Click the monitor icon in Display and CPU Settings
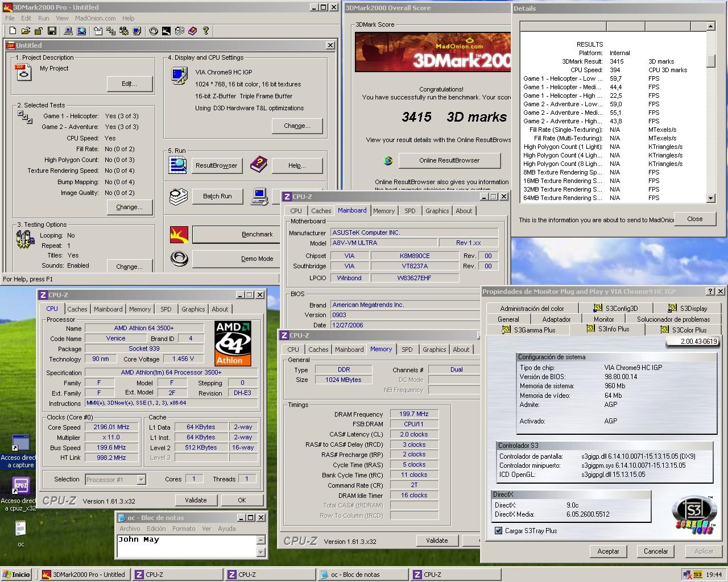Screen dimensions: 728x582 coord(179,76)
